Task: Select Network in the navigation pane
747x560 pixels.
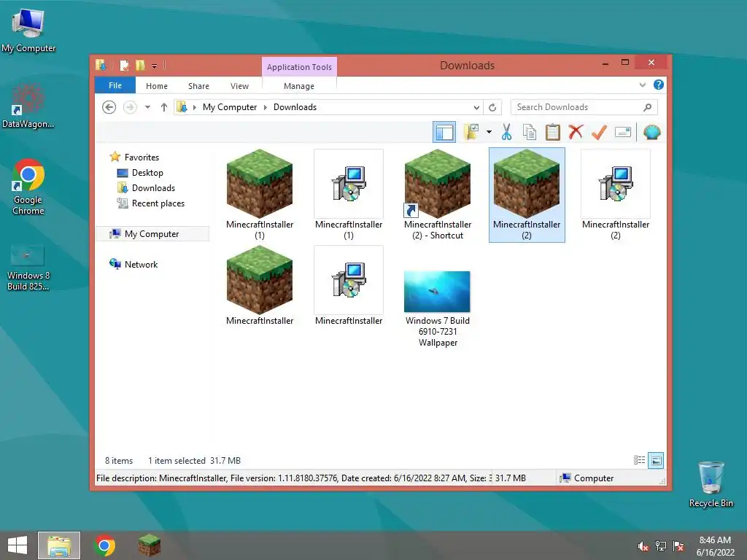Action: [141, 265]
